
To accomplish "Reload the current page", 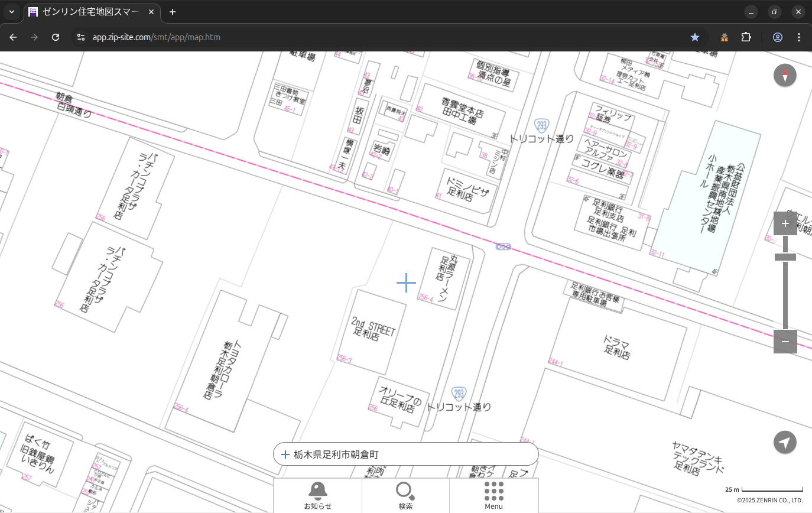I will (56, 37).
